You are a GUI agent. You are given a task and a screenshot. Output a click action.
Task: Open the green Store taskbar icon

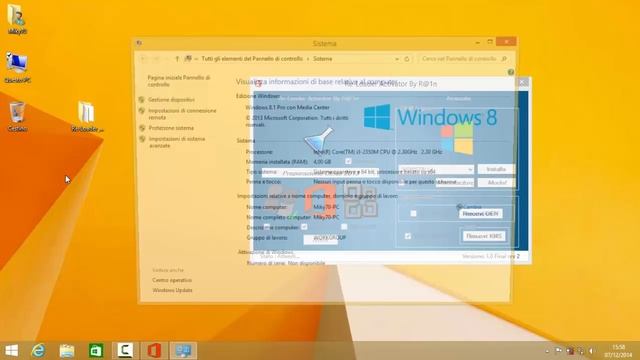(x=96, y=351)
